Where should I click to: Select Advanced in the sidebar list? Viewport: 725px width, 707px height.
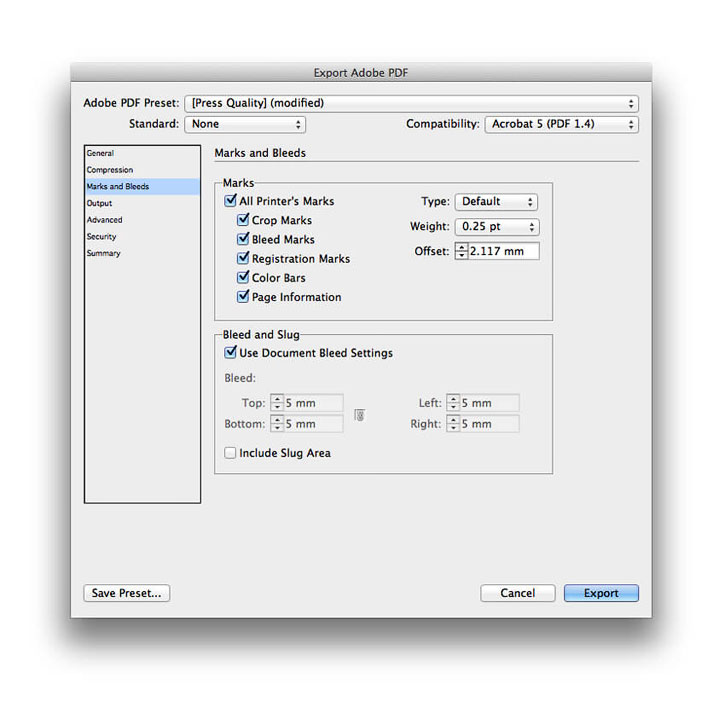pos(142,220)
